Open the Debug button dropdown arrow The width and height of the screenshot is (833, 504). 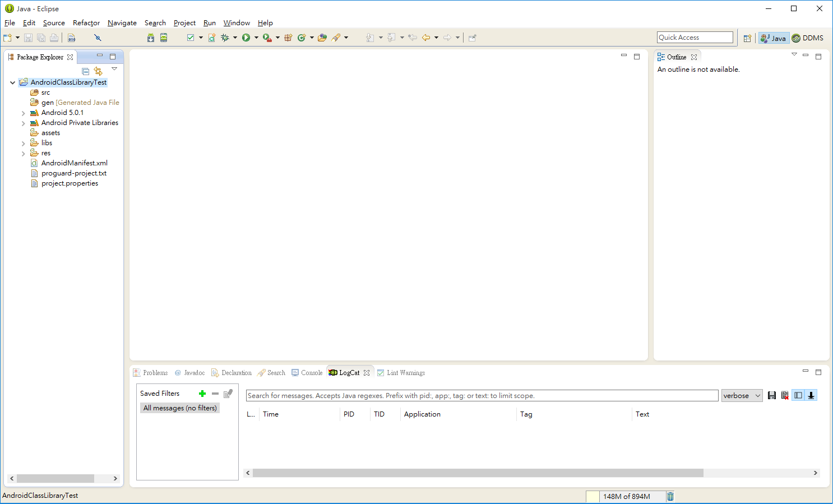coord(235,38)
